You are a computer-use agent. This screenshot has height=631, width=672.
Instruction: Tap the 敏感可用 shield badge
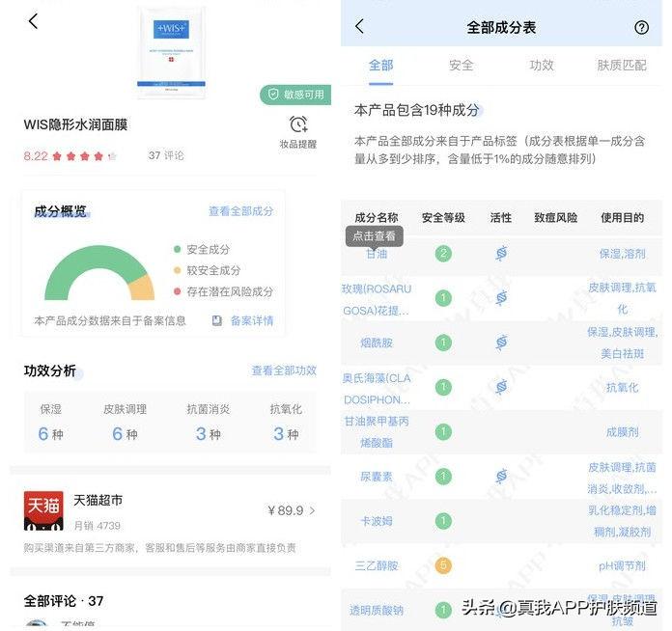[295, 95]
